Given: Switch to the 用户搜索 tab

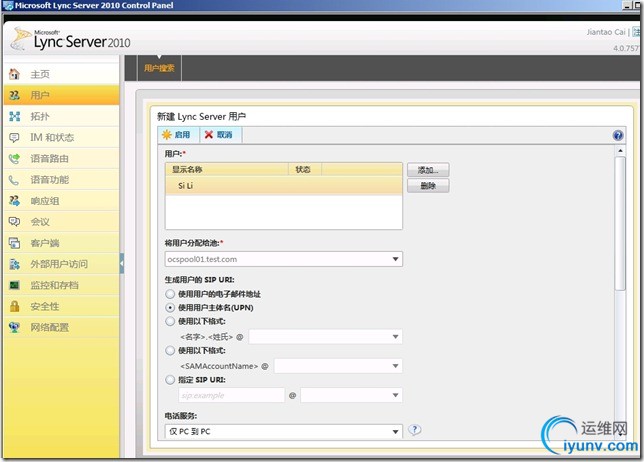Looking at the screenshot, I should pyautogui.click(x=159, y=68).
